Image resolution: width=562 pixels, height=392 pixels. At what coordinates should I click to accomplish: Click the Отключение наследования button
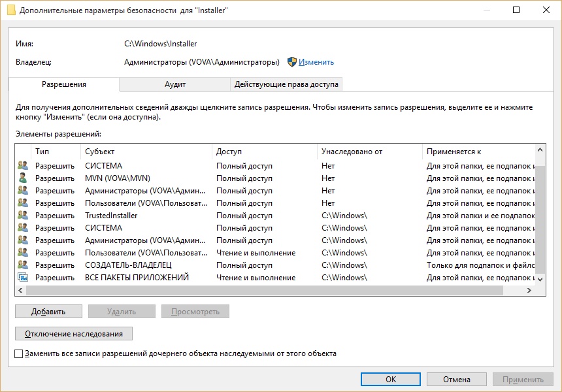(x=74, y=334)
